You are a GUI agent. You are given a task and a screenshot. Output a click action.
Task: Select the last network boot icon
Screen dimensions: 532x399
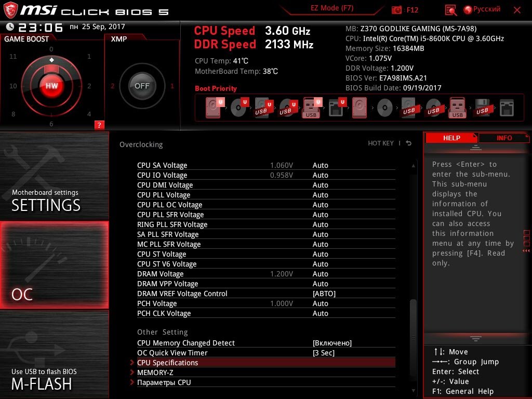pyautogui.click(x=507, y=108)
